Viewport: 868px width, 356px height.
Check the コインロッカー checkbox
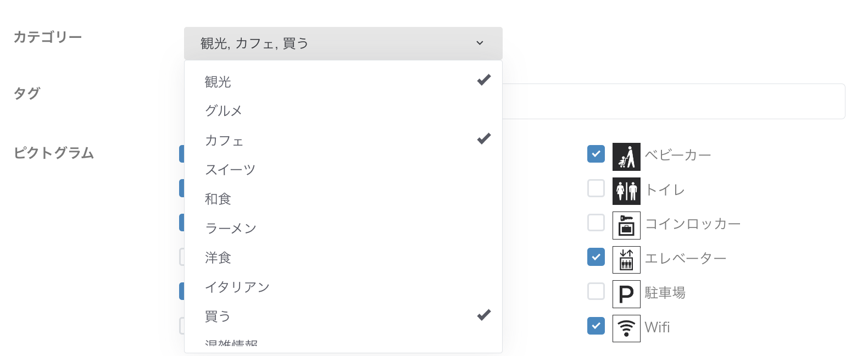click(x=596, y=222)
